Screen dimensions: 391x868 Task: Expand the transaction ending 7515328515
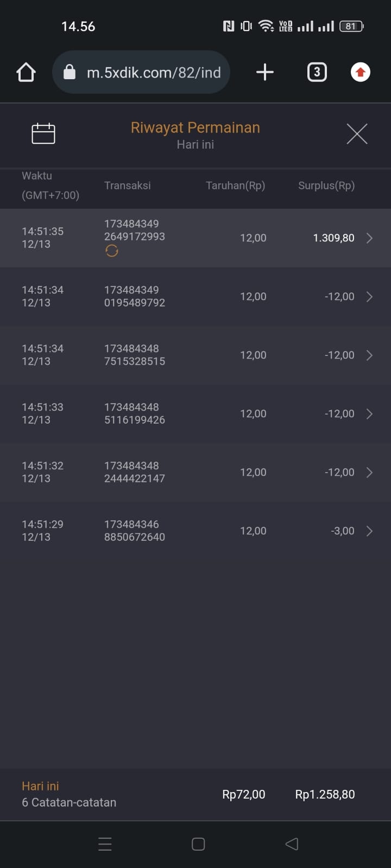coord(369,355)
